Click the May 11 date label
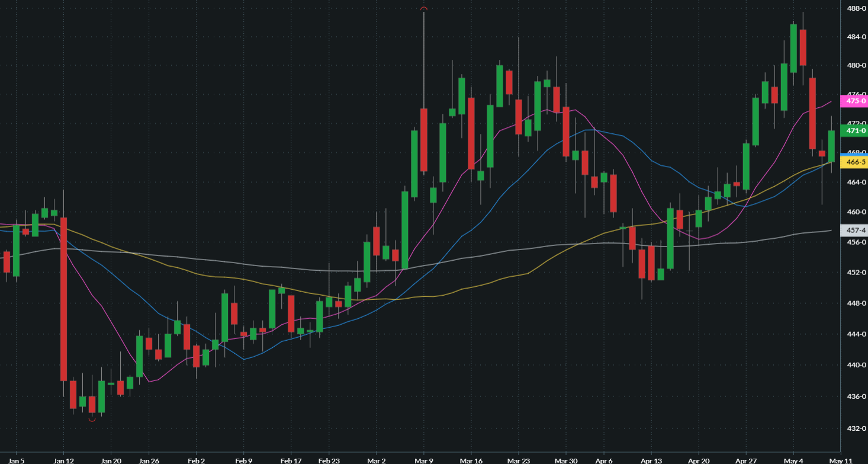Screen dimensions: 868x464 840,460
